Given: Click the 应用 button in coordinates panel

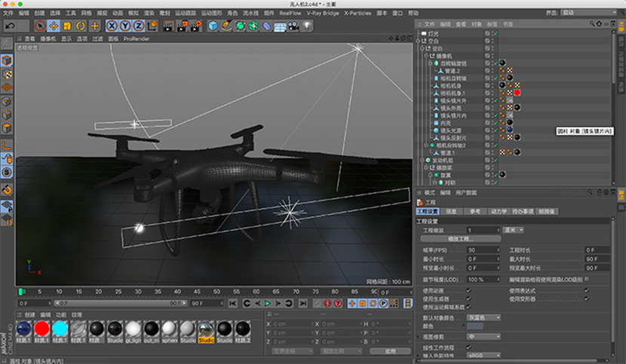Looking at the screenshot, I should coord(388,350).
